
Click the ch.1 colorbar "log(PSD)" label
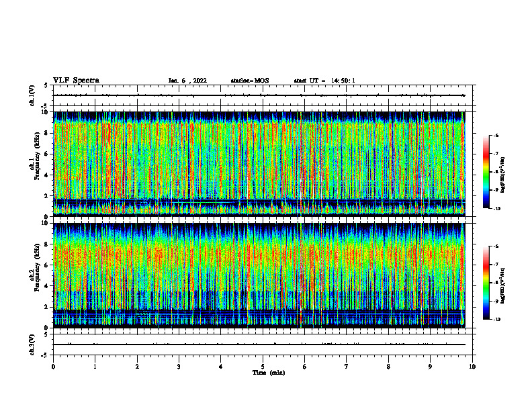(503, 175)
